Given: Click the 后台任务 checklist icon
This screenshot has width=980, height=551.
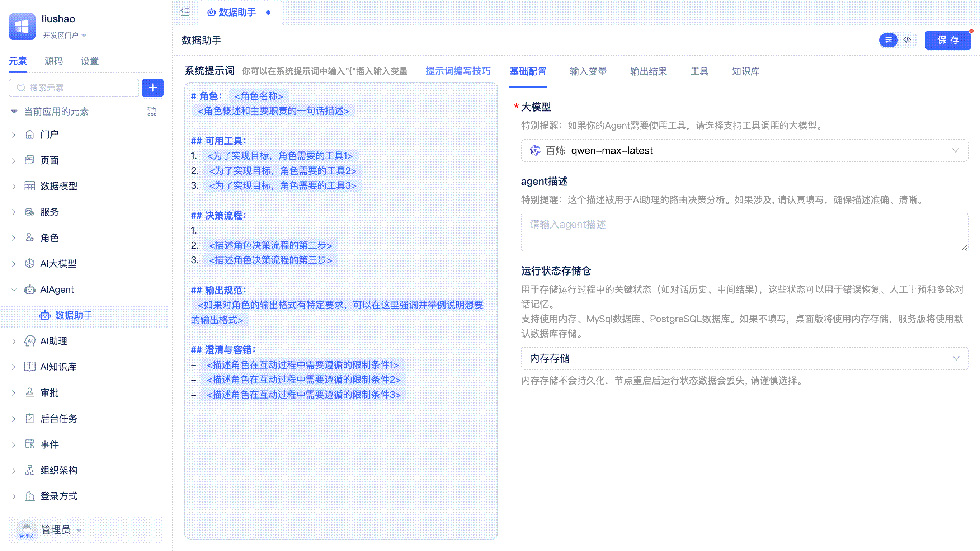Looking at the screenshot, I should [30, 419].
